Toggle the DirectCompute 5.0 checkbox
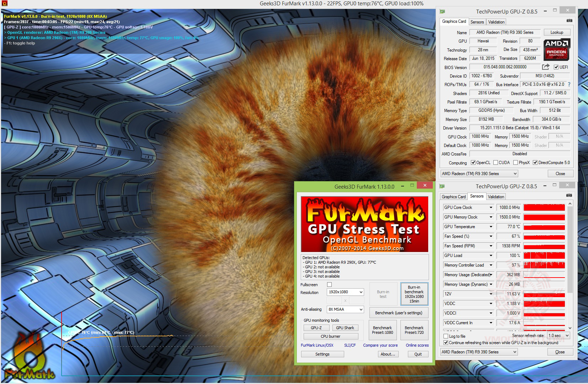 click(x=535, y=163)
